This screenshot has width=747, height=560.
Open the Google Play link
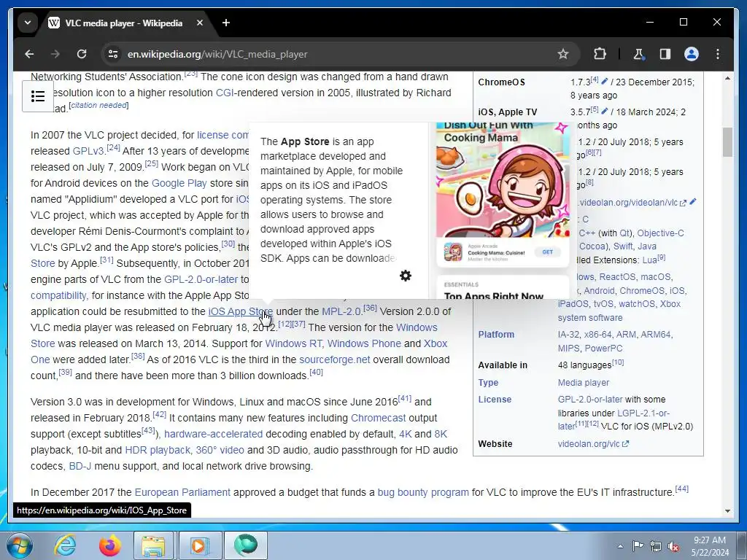click(x=179, y=183)
